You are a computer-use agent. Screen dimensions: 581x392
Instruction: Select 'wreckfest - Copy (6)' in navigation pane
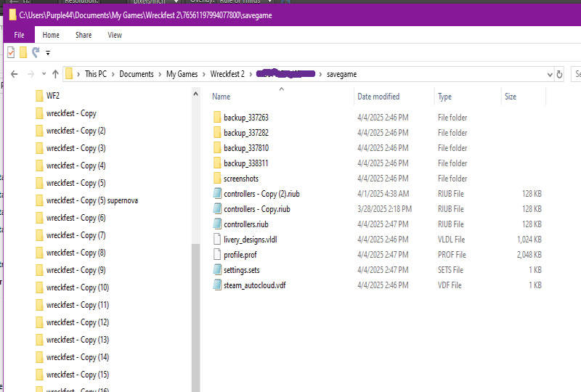click(x=70, y=218)
